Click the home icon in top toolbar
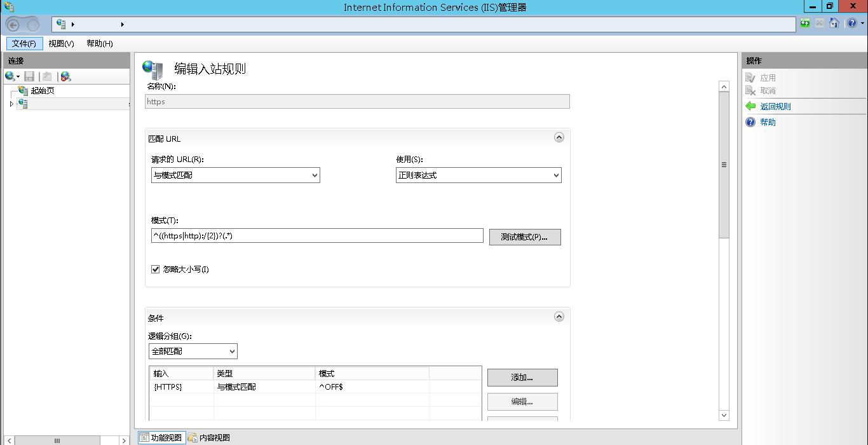Screen dimensions: 868x445 tap(834, 23)
